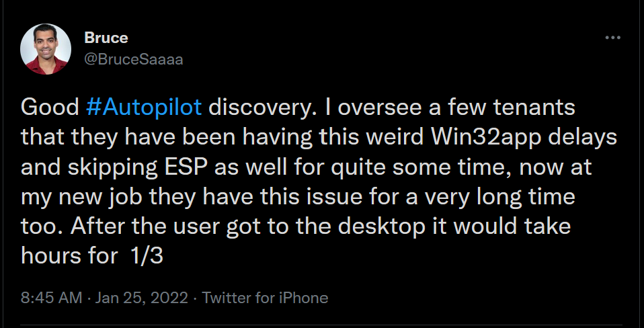This screenshot has height=328, width=644.
Task: Click the 1/3 thread marker text
Action: coord(147,256)
